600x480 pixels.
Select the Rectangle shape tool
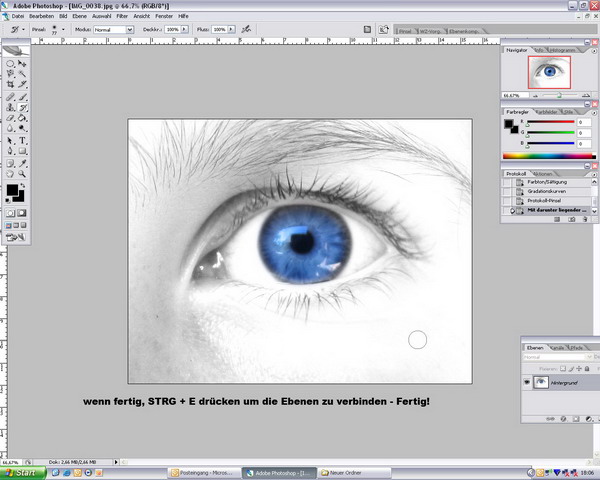[x=22, y=151]
